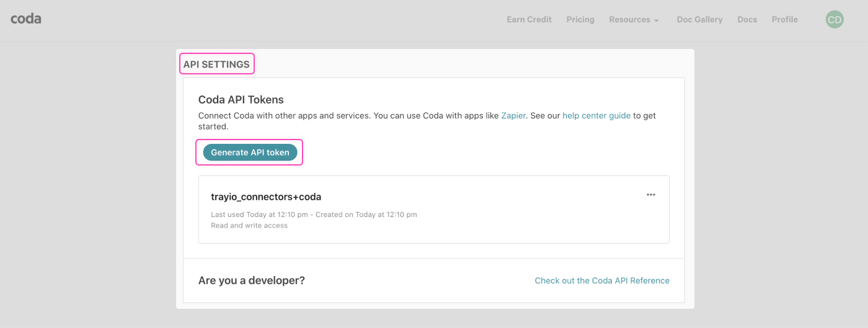Go to Earn Credit in the navigation
This screenshot has height=328, width=868.
click(x=529, y=20)
